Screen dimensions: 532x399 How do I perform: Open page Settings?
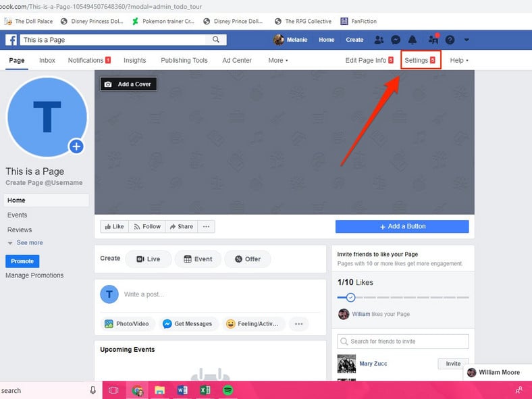coord(420,60)
